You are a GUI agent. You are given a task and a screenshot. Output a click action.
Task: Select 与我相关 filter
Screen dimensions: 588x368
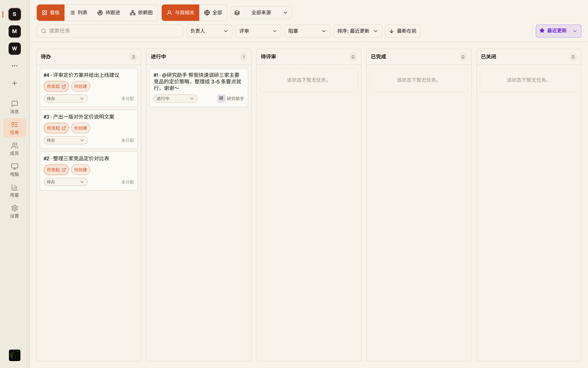(180, 13)
